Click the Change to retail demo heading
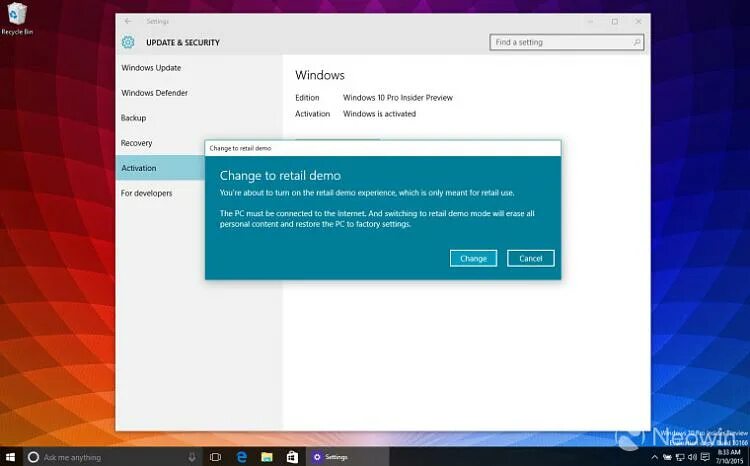This screenshot has height=466, width=750. point(280,176)
